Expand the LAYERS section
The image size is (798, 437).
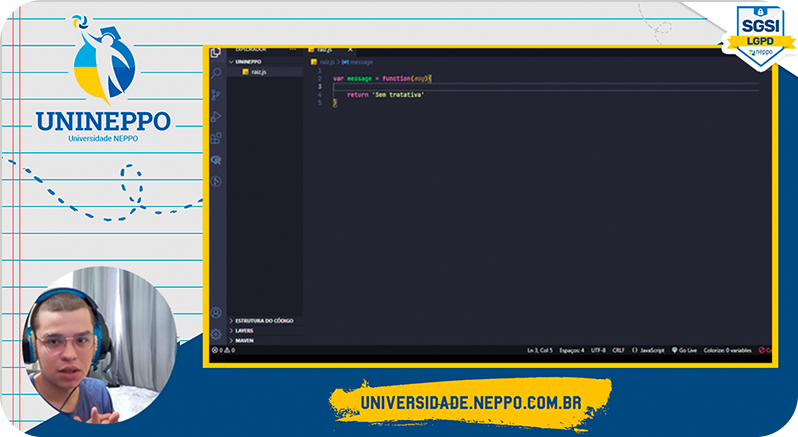tap(265, 331)
